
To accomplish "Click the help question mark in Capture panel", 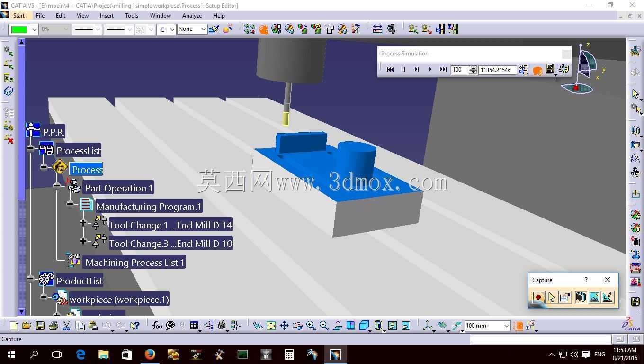I will point(586,280).
